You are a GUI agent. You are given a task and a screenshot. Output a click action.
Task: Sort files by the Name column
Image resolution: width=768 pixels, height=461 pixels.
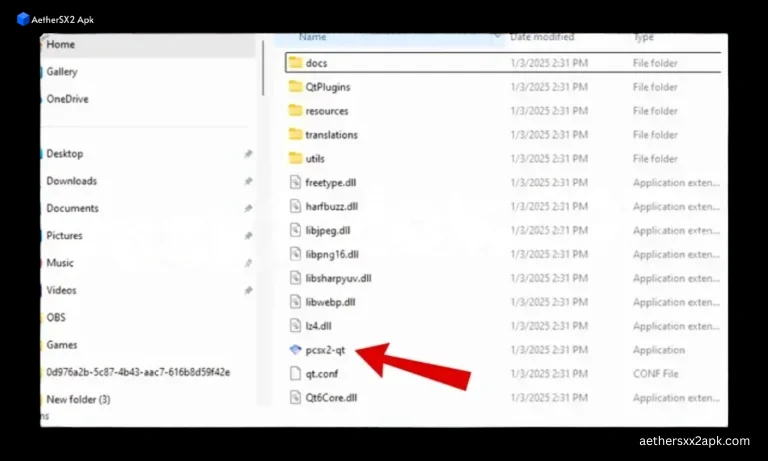tap(312, 37)
